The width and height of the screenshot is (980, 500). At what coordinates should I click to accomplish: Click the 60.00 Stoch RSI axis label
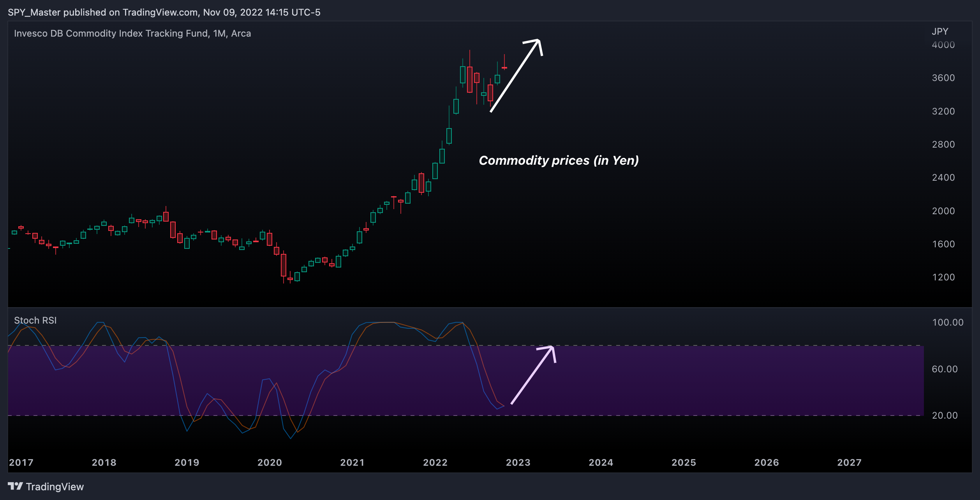945,369
